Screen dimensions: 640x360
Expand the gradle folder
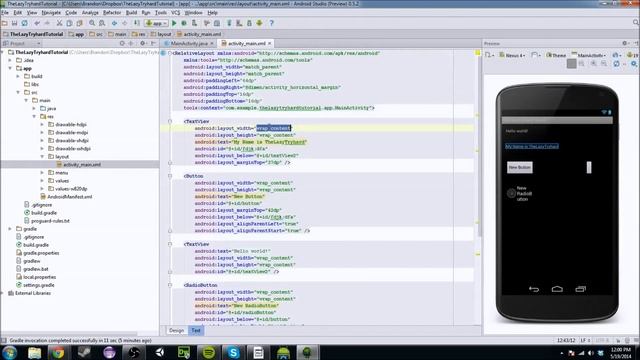point(10,229)
